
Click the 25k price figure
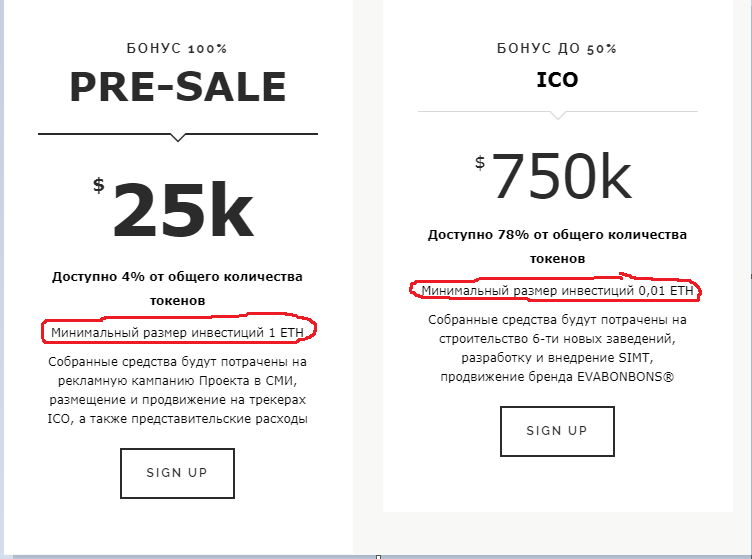(183, 210)
